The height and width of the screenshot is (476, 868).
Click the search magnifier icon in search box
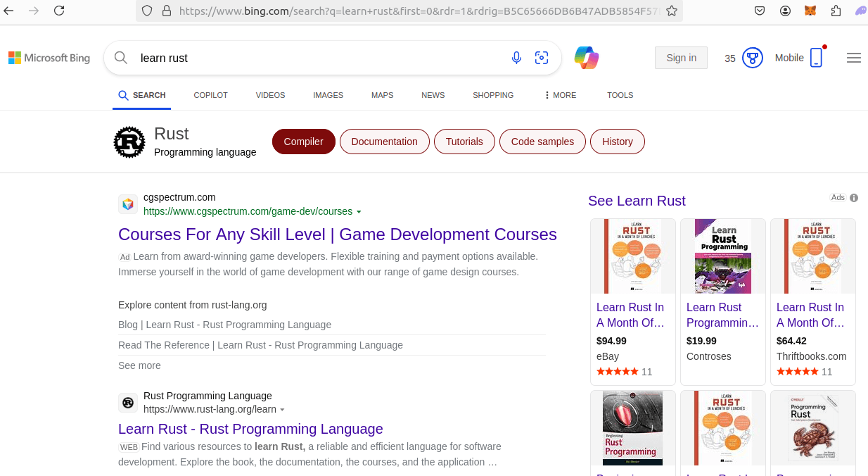click(121, 58)
